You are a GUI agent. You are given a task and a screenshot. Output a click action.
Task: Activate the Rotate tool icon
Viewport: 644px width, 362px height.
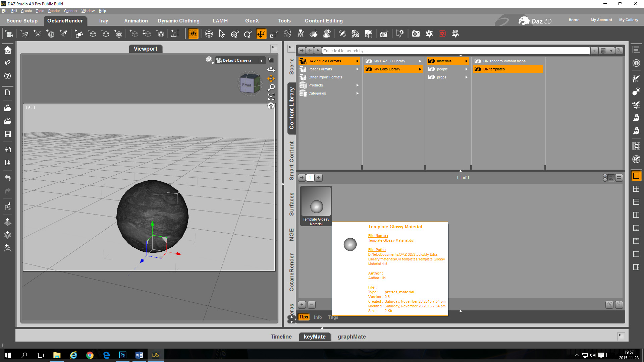[248, 34]
